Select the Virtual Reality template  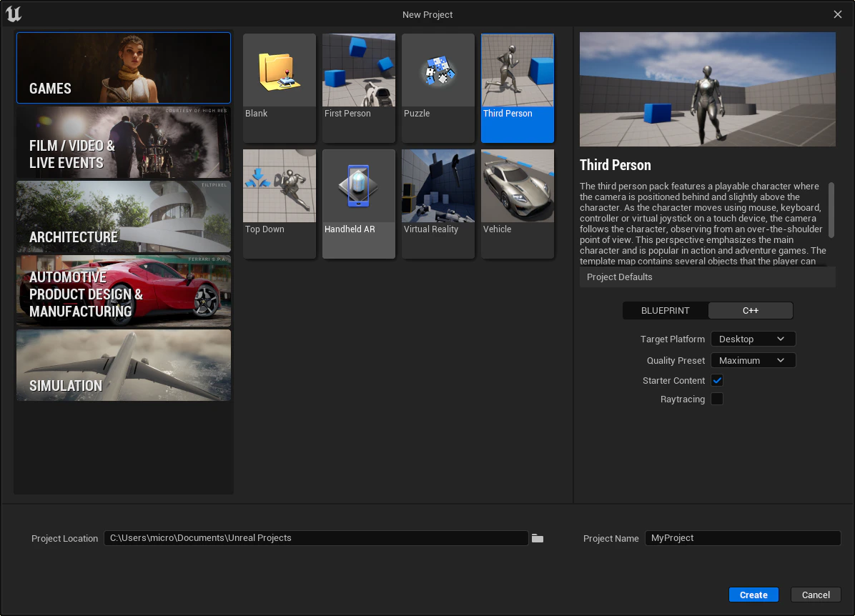(x=438, y=187)
